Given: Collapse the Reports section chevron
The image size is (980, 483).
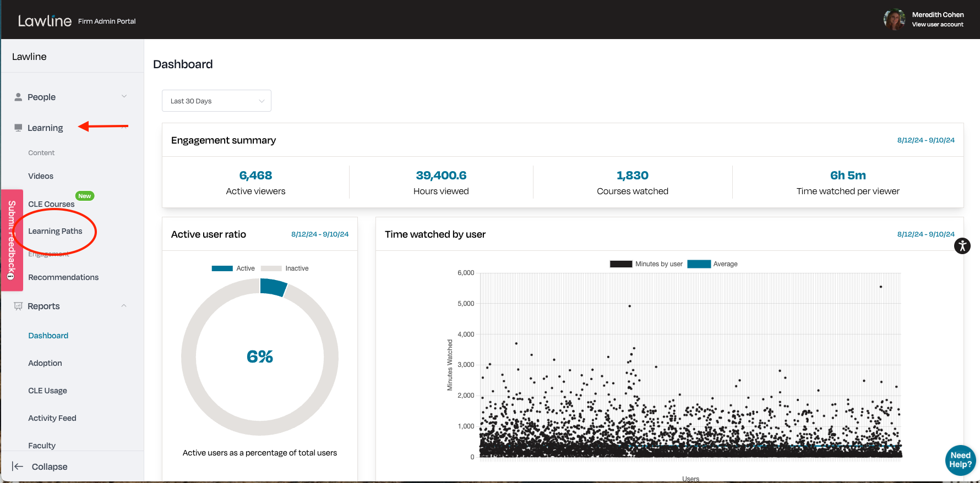Looking at the screenshot, I should [x=124, y=305].
